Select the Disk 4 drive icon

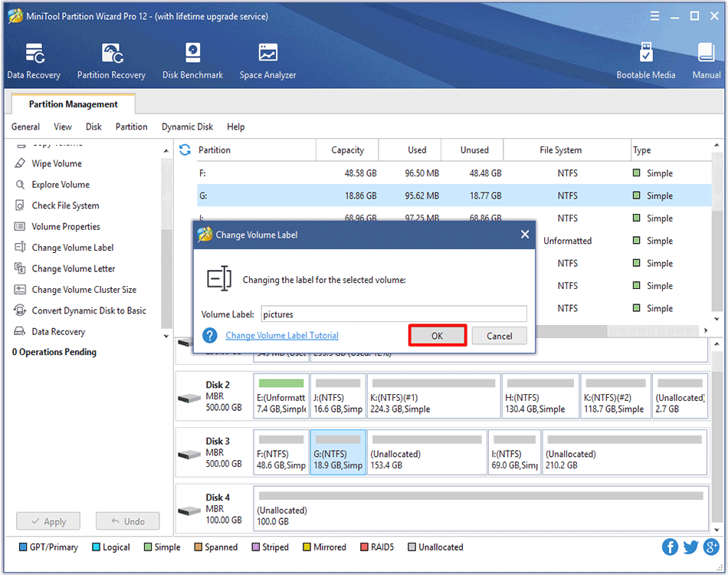tap(189, 511)
